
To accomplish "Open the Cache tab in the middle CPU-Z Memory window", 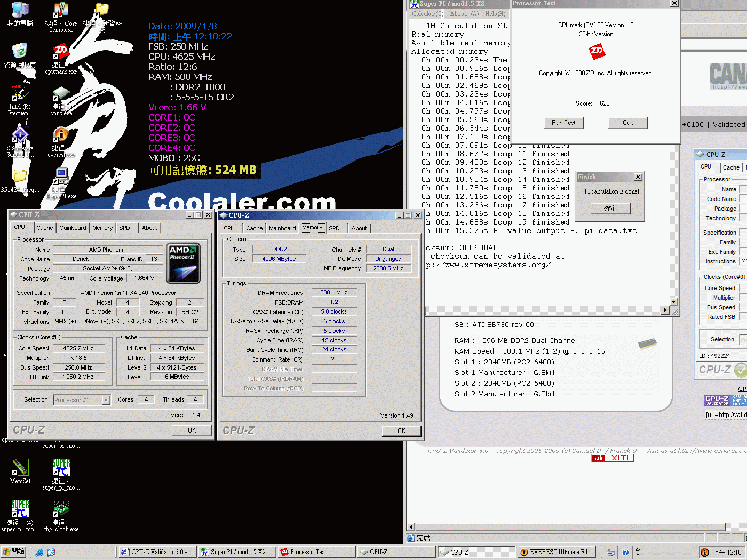I will click(x=254, y=228).
